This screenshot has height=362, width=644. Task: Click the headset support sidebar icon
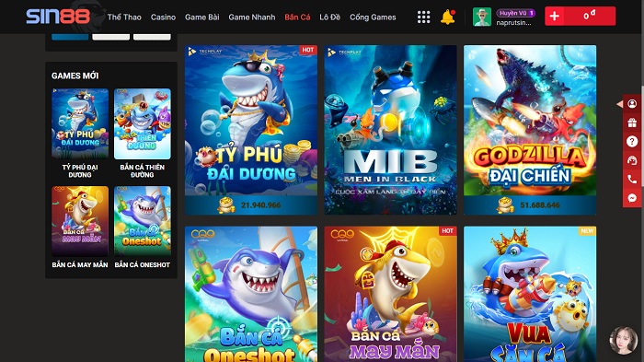(x=632, y=160)
